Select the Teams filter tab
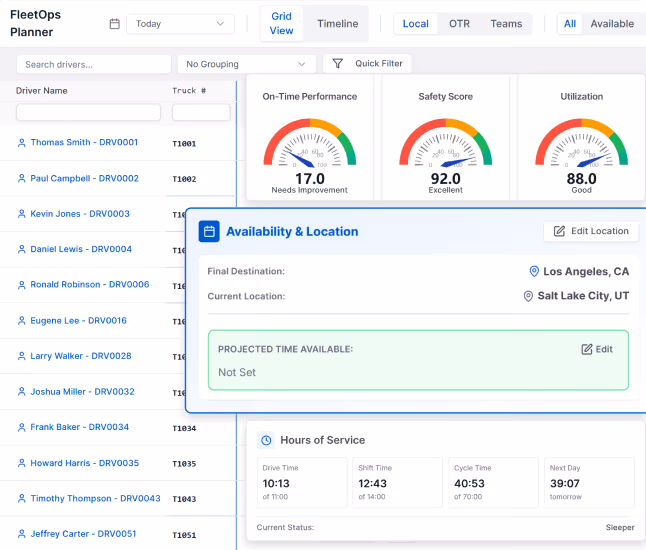This screenshot has width=646, height=550. tap(506, 24)
